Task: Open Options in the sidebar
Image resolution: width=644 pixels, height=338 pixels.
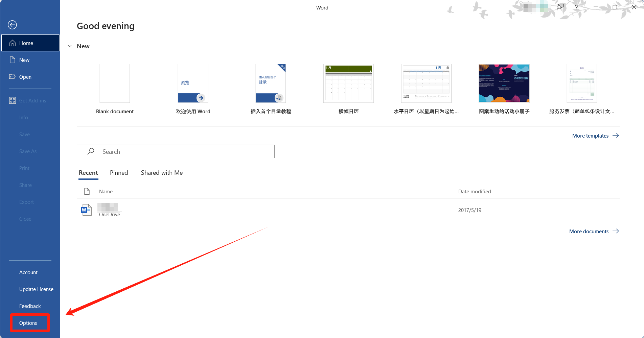Action: tap(28, 323)
